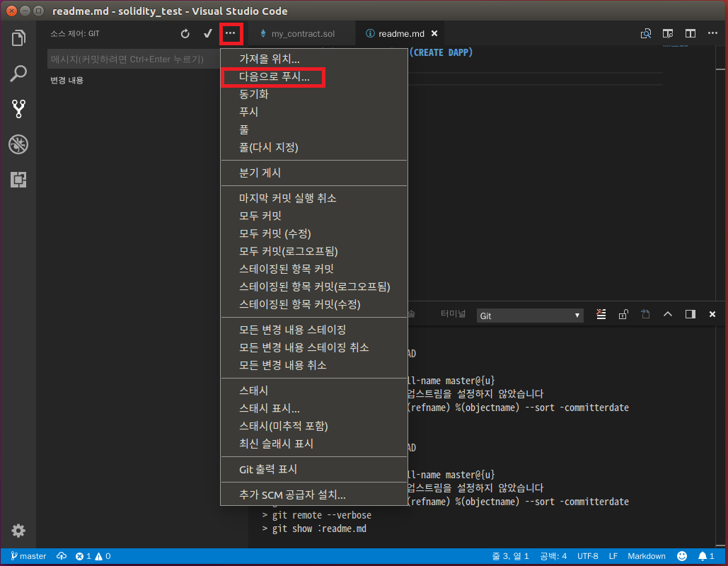Close the bottom output panel
This screenshot has width=728, height=566.
point(712,314)
